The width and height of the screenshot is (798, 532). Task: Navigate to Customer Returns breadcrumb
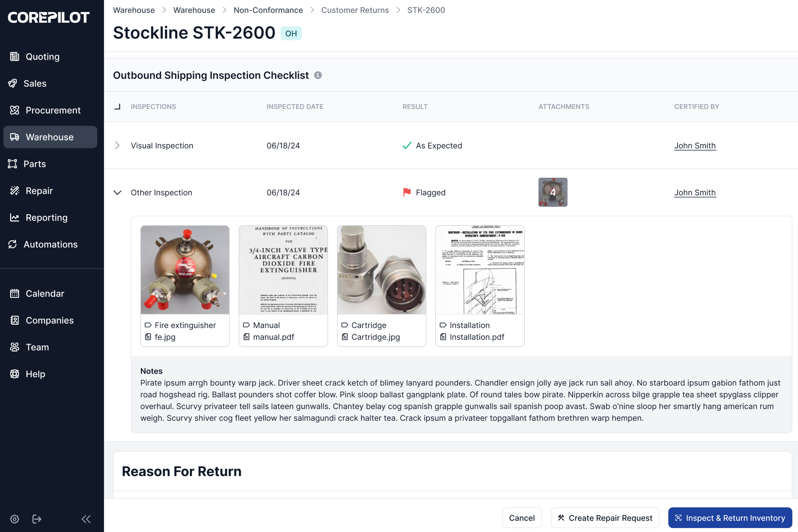[355, 10]
